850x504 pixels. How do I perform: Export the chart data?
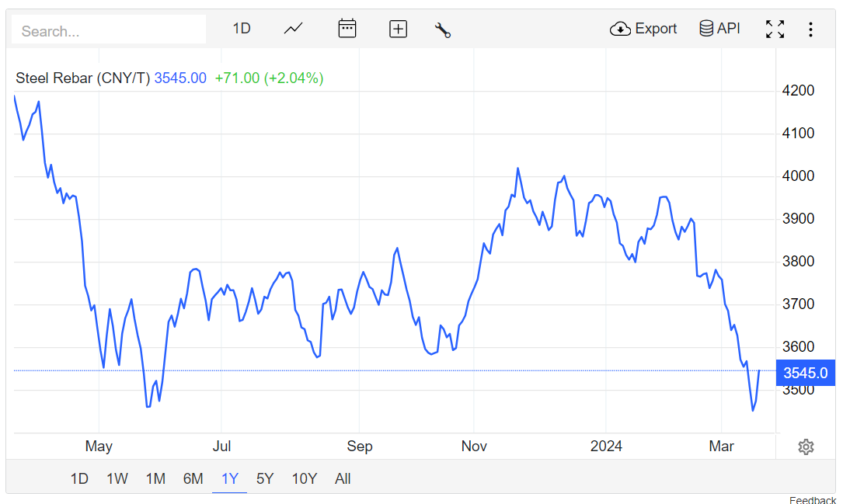pyautogui.click(x=643, y=29)
